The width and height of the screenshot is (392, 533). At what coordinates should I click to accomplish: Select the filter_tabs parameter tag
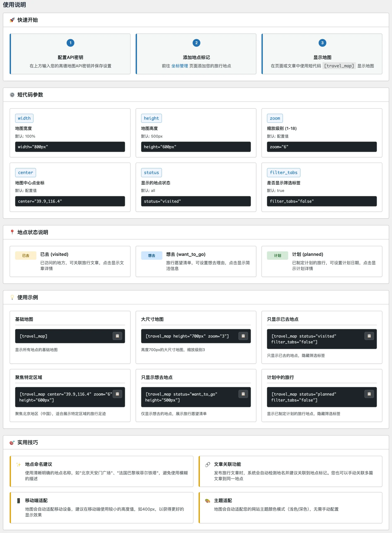click(283, 173)
